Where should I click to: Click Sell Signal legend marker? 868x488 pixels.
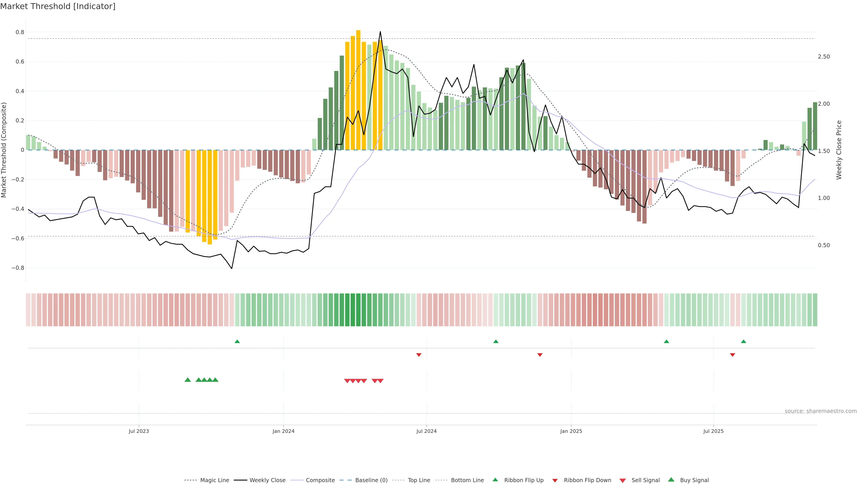[x=623, y=480]
